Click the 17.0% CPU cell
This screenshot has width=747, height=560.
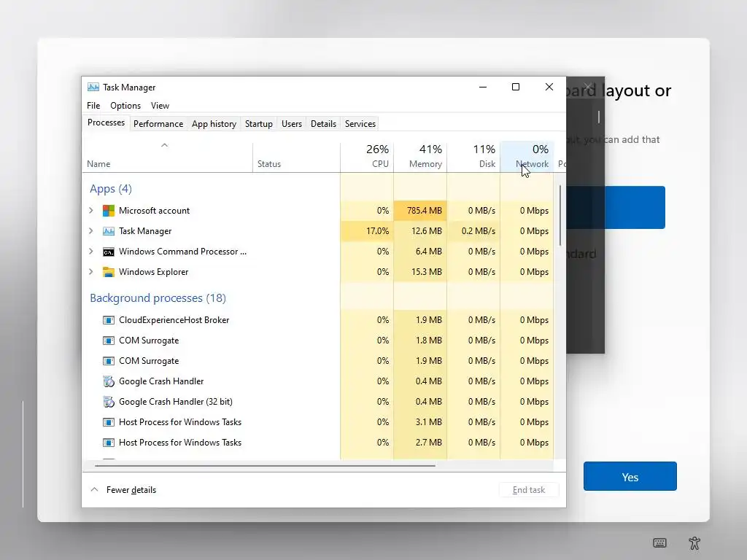367,231
